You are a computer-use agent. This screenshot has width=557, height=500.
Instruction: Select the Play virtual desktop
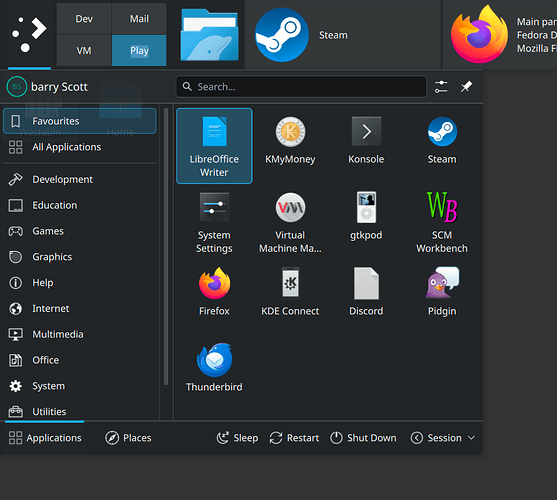click(139, 50)
